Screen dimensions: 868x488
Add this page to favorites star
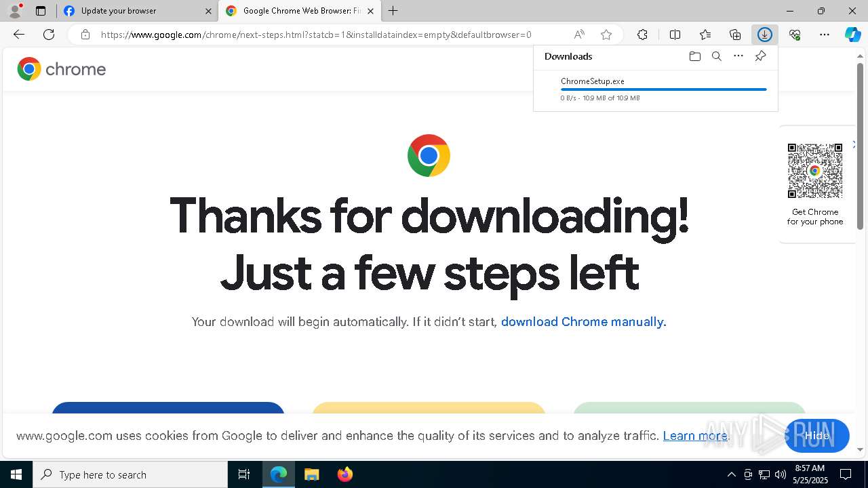tap(606, 35)
